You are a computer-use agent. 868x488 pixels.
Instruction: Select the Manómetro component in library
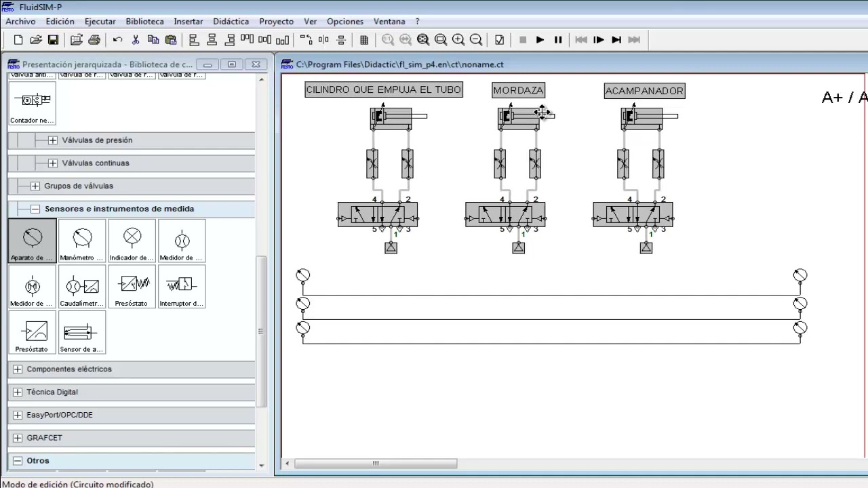[82, 241]
